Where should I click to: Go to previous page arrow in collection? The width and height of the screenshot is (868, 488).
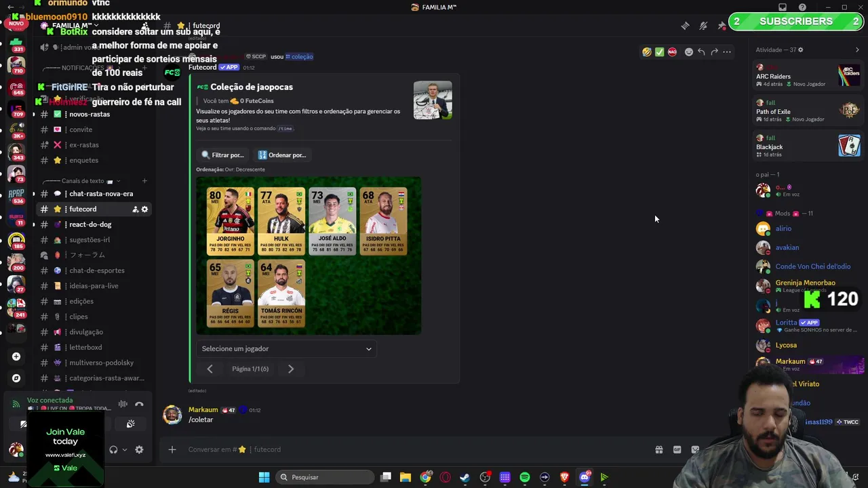pos(210,369)
